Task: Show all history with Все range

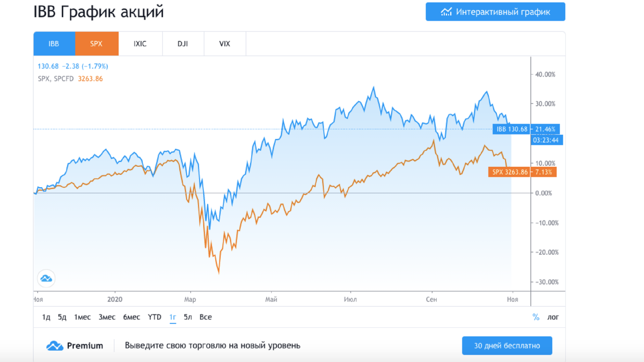Action: point(206,317)
